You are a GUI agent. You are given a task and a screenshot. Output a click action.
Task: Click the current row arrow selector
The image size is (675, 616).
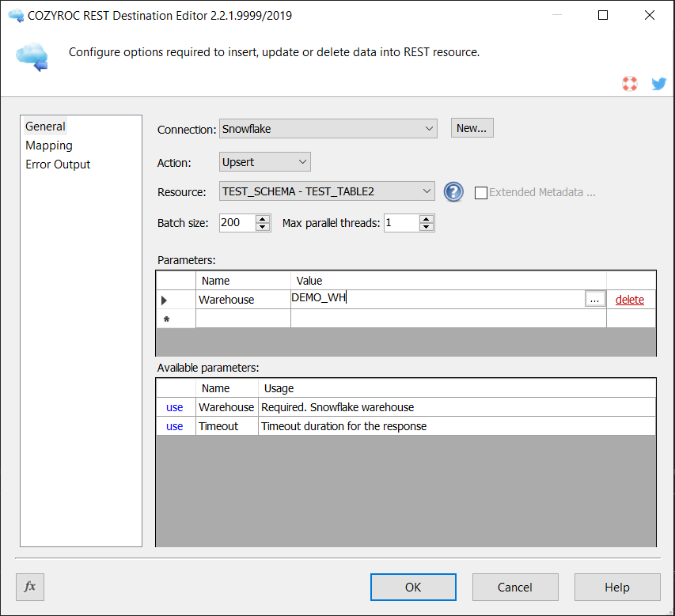tap(164, 300)
